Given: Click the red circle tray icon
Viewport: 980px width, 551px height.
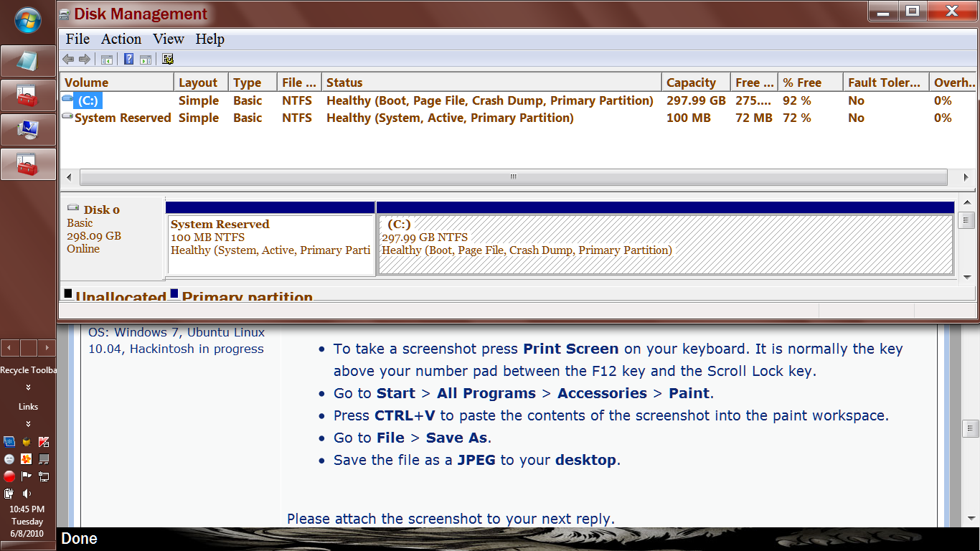Looking at the screenshot, I should [9, 476].
